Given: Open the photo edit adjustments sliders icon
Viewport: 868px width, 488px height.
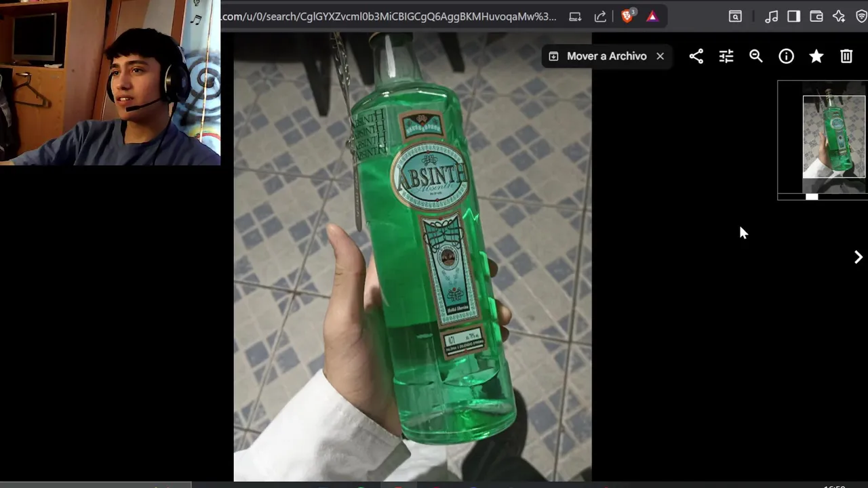Looking at the screenshot, I should pyautogui.click(x=726, y=56).
